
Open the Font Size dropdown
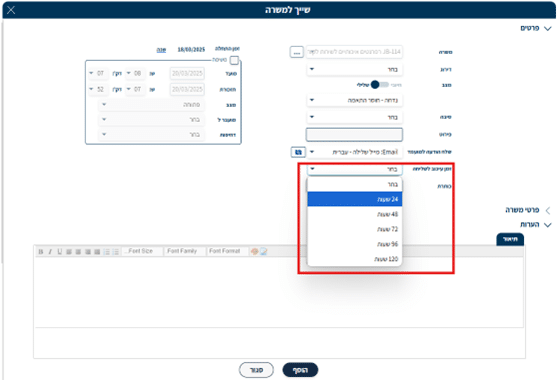coord(142,251)
